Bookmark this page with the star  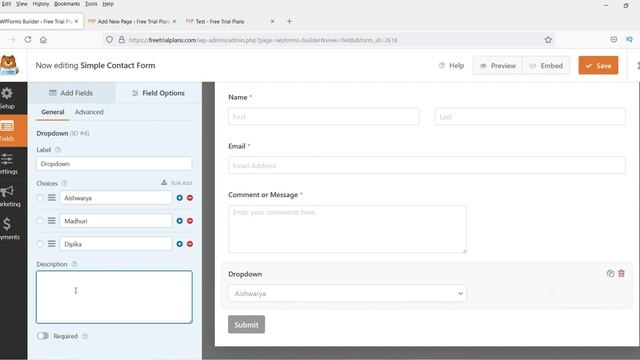[x=548, y=40]
